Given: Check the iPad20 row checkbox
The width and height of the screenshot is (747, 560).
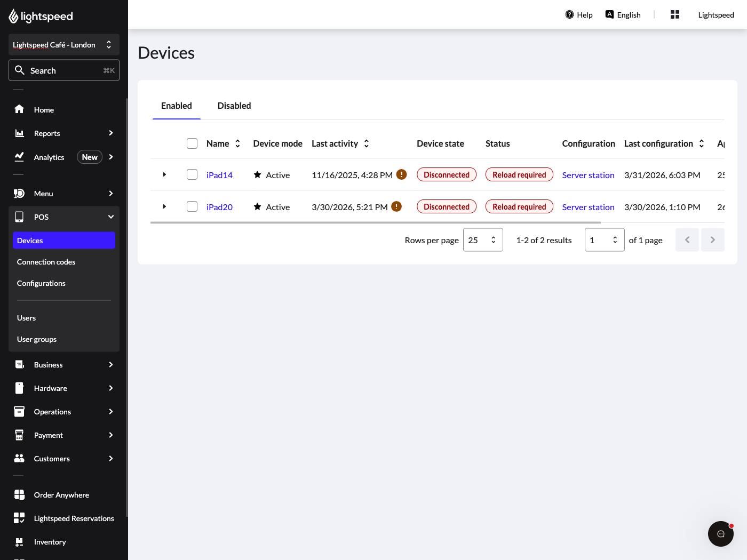Looking at the screenshot, I should 192,206.
